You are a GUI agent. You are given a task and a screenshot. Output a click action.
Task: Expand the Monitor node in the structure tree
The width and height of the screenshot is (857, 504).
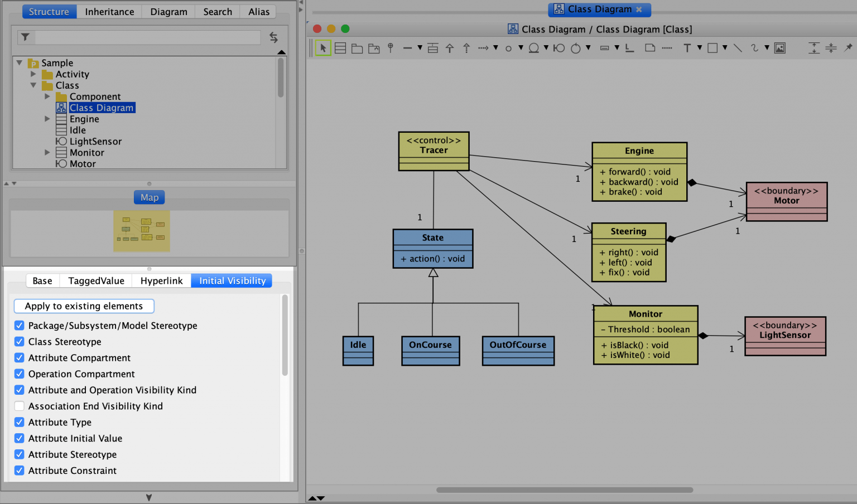[x=47, y=152]
